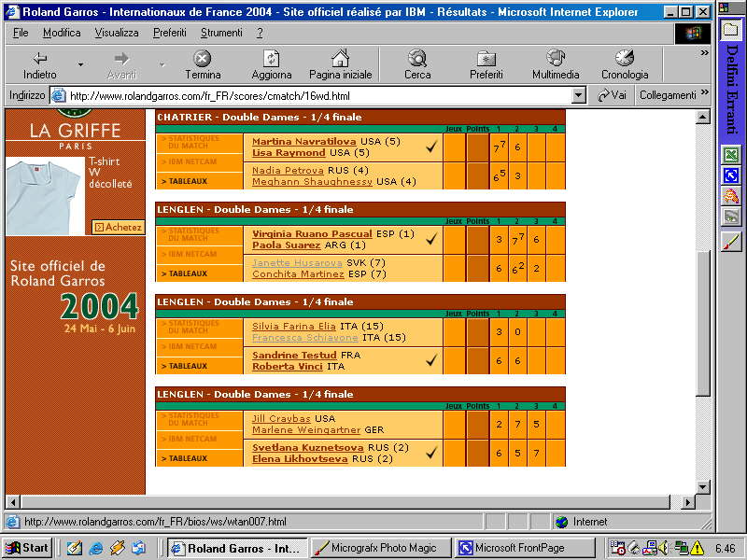Click the Vai go button
Image resolution: width=747 pixels, height=560 pixels.
pyautogui.click(x=612, y=95)
